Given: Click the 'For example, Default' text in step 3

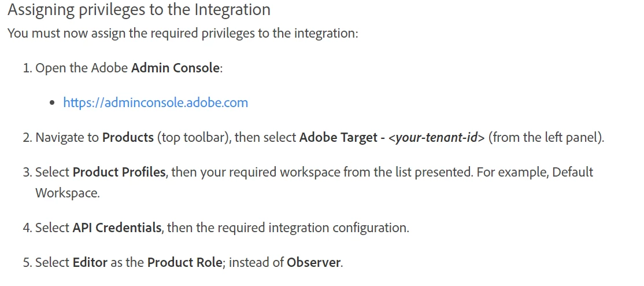Looking at the screenshot, I should (534, 171).
